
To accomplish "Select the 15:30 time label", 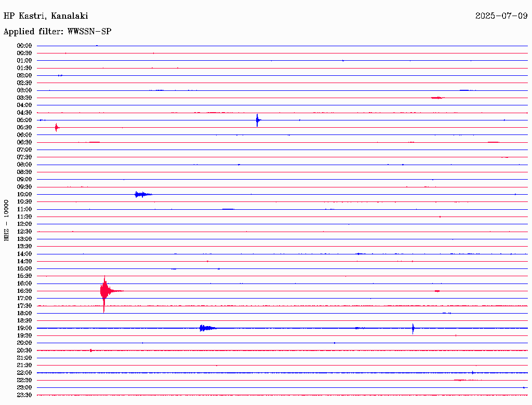I will click(x=24, y=276).
